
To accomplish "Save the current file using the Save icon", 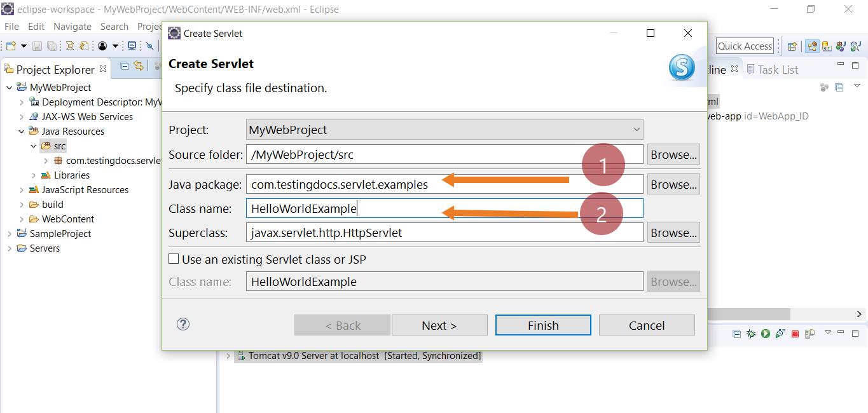I will pyautogui.click(x=36, y=46).
